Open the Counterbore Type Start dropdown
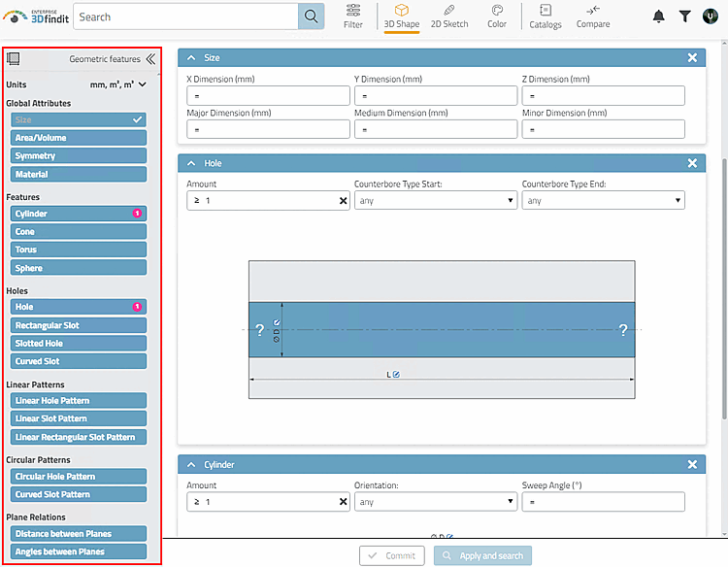Image resolution: width=728 pixels, height=567 pixels. 436,201
